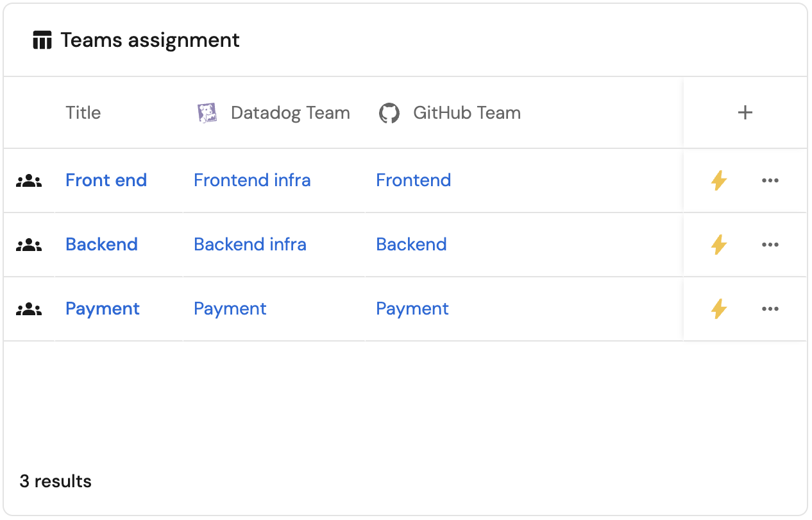812x520 pixels.
Task: Open the Backend title link
Action: pos(101,245)
